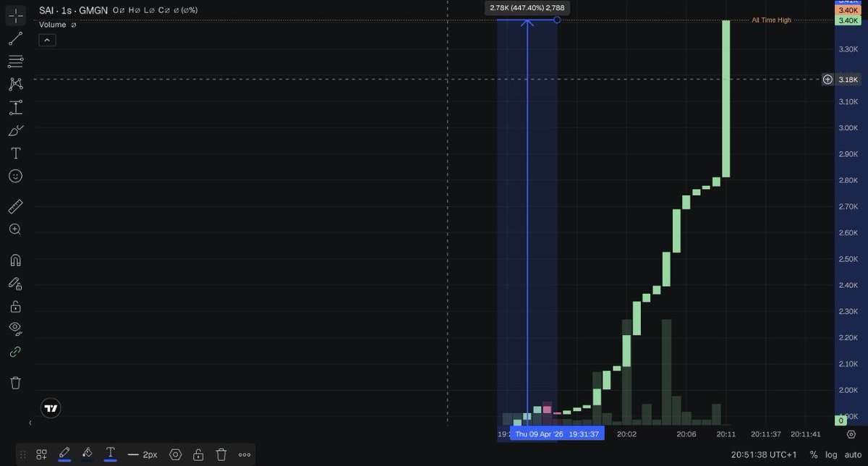This screenshot has width=868, height=466.
Task: Click the 20:11:41 time axis label
Action: click(806, 434)
